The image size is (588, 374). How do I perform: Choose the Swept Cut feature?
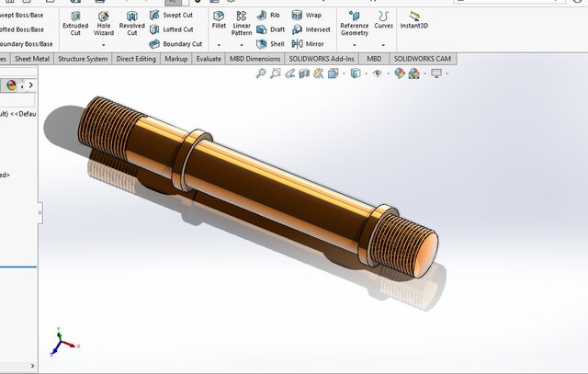[x=171, y=15]
